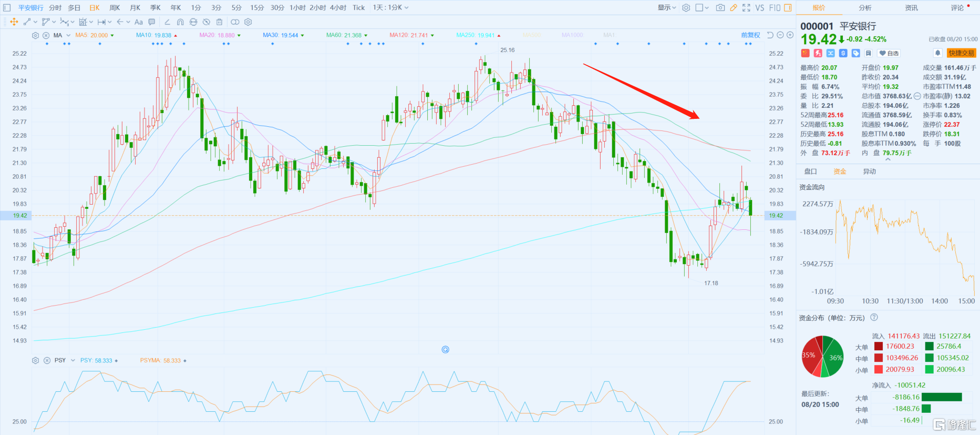Select the Tick timeframe
Screen dimensions: 980x435
click(358, 7)
